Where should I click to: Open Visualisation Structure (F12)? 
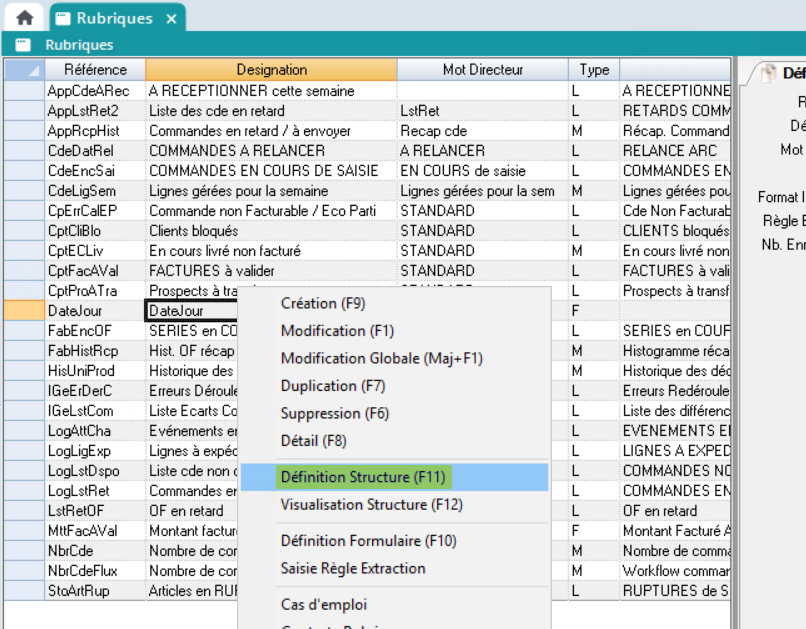371,504
